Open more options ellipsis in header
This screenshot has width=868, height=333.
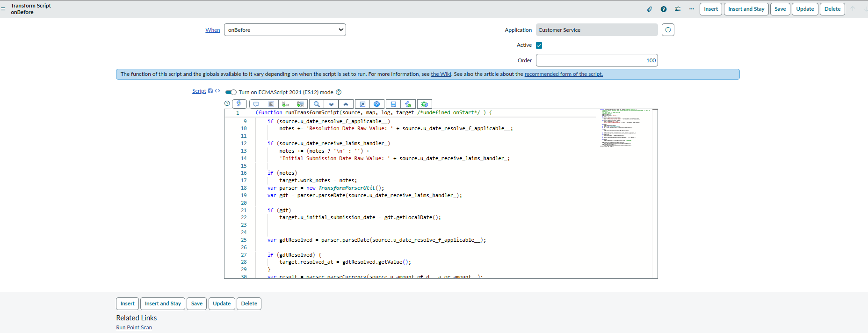click(692, 9)
